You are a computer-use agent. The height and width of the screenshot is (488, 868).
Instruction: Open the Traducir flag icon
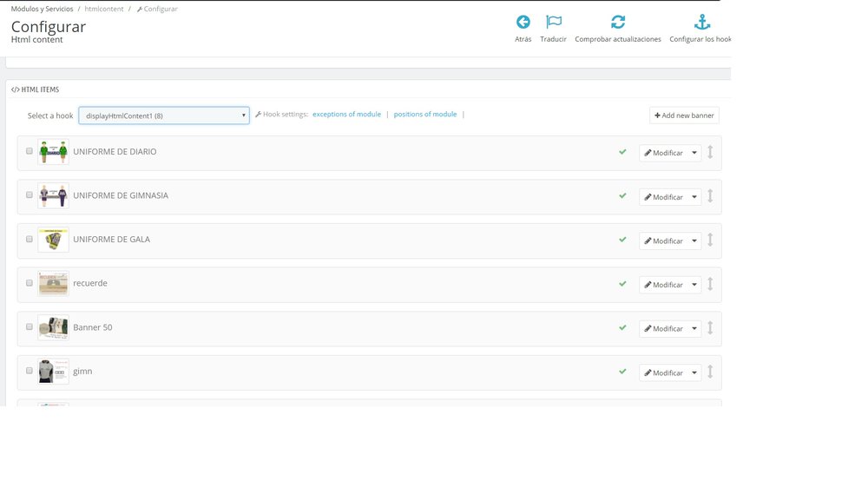point(554,23)
